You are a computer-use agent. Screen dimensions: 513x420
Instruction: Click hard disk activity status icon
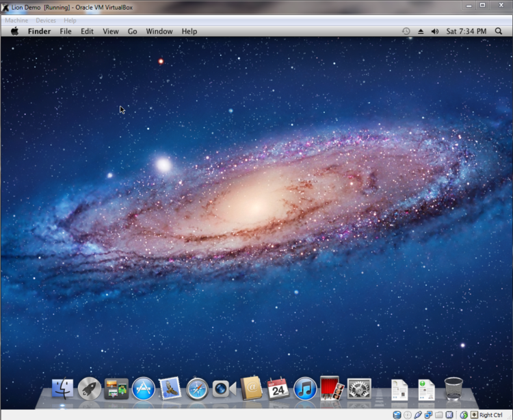[x=397, y=415]
